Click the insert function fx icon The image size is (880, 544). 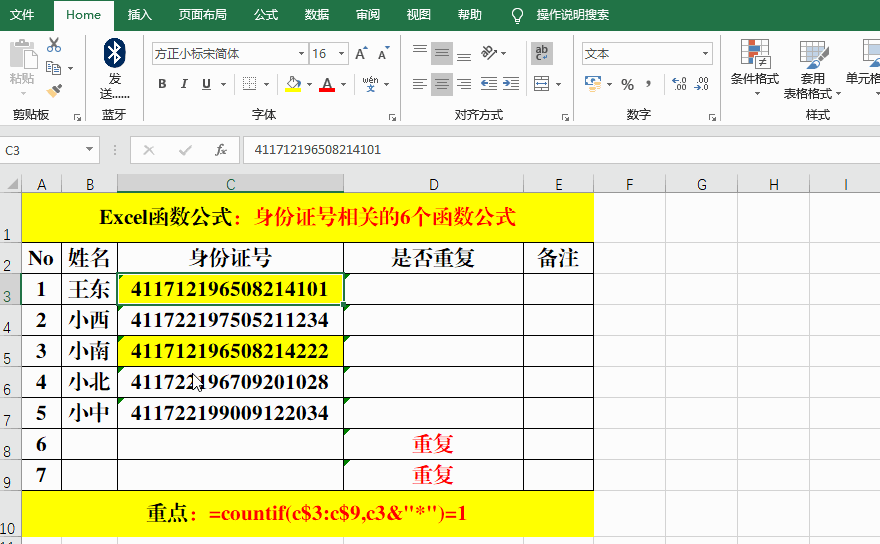click(221, 150)
